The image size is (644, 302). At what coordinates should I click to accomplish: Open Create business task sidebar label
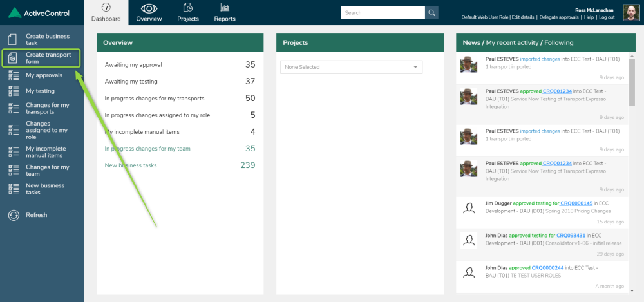[x=48, y=39]
